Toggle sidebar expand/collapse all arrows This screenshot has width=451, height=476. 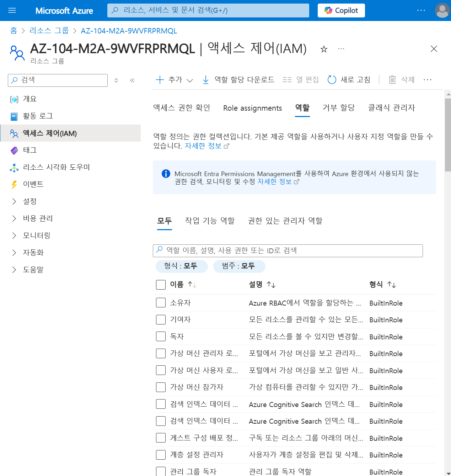(116, 80)
